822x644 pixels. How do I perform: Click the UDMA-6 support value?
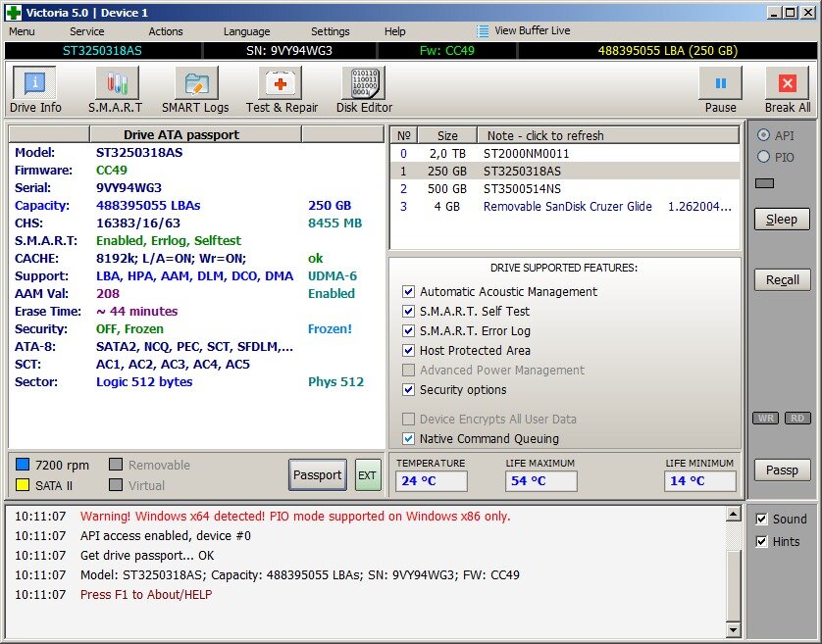tap(333, 276)
